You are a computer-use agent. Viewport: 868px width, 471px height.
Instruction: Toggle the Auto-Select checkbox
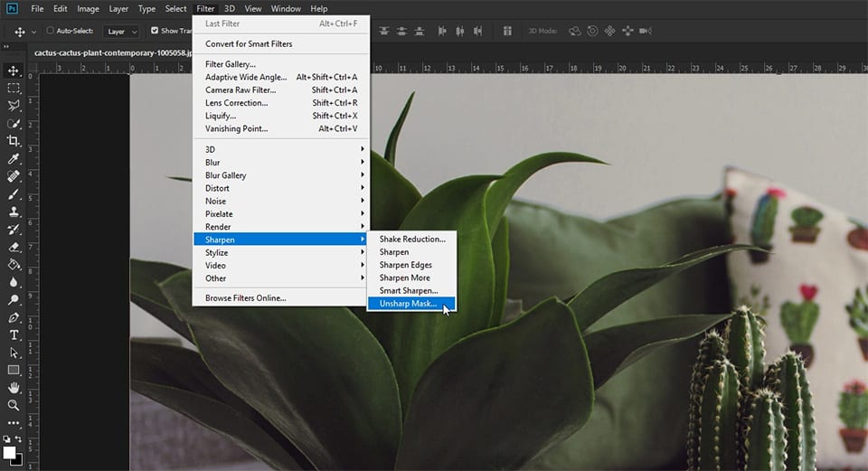click(x=50, y=31)
